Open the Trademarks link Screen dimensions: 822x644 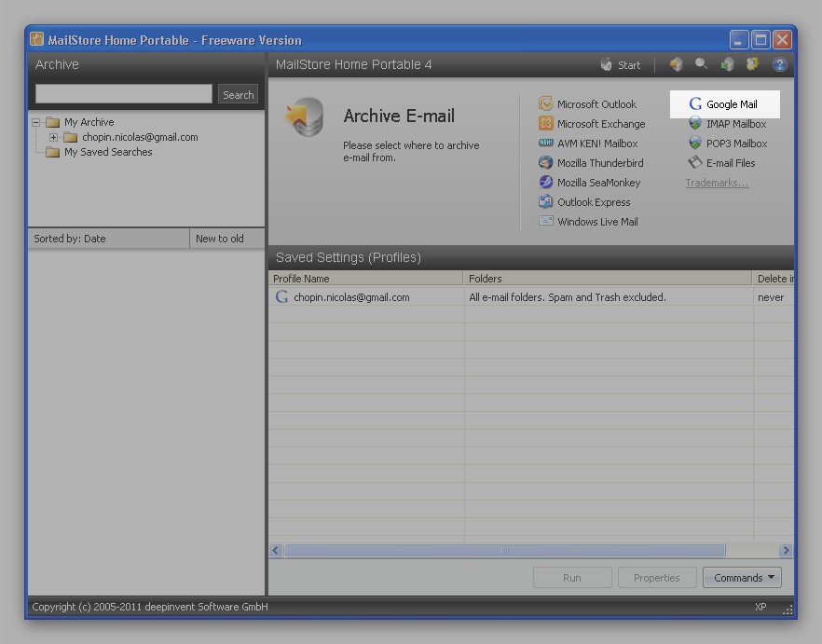point(717,183)
